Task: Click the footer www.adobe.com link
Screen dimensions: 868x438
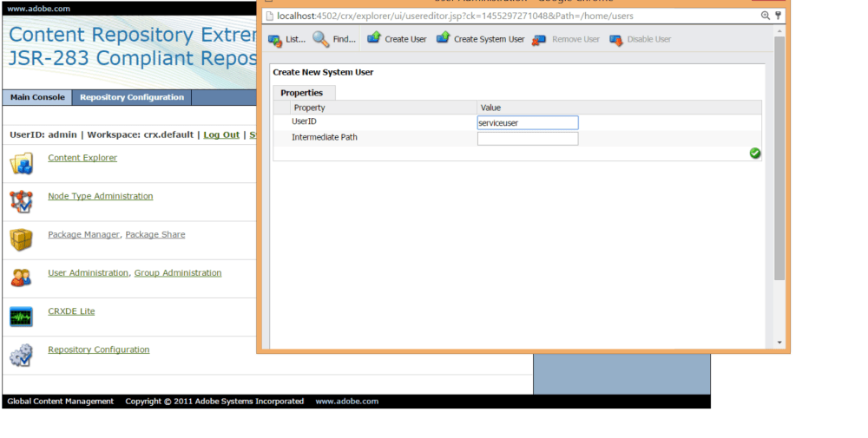Action: (347, 402)
